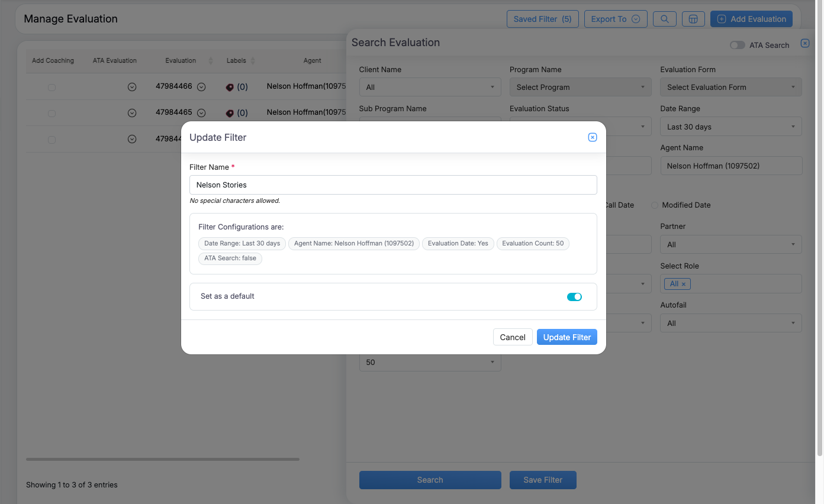Click Cancel in Update Filter dialog
824x504 pixels.
coord(512,337)
